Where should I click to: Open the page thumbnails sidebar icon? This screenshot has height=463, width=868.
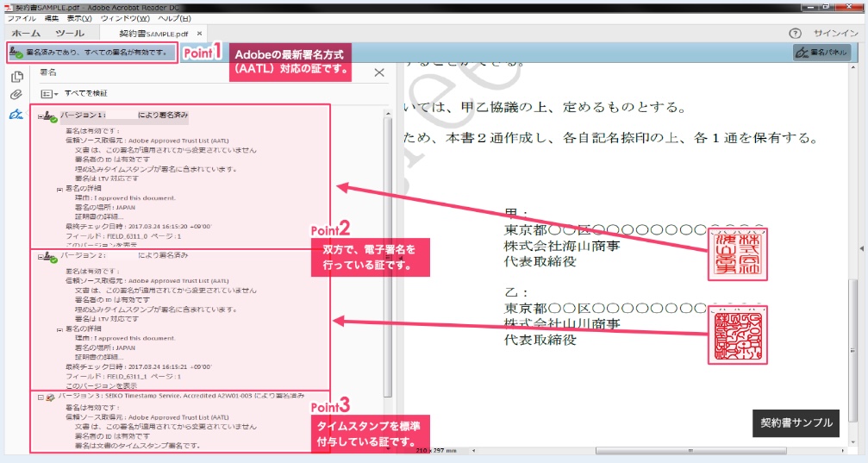16,77
